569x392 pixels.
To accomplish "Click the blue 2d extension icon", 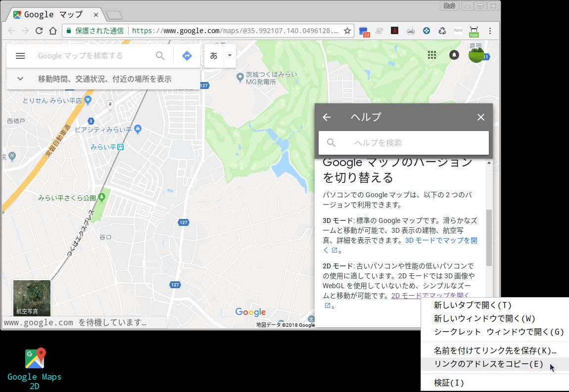I will coord(364,32).
